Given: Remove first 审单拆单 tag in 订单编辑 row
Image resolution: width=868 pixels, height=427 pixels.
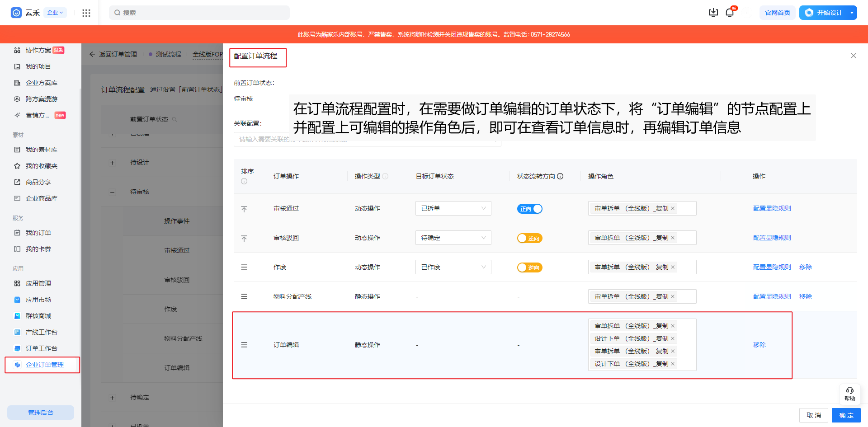Looking at the screenshot, I should point(673,326).
